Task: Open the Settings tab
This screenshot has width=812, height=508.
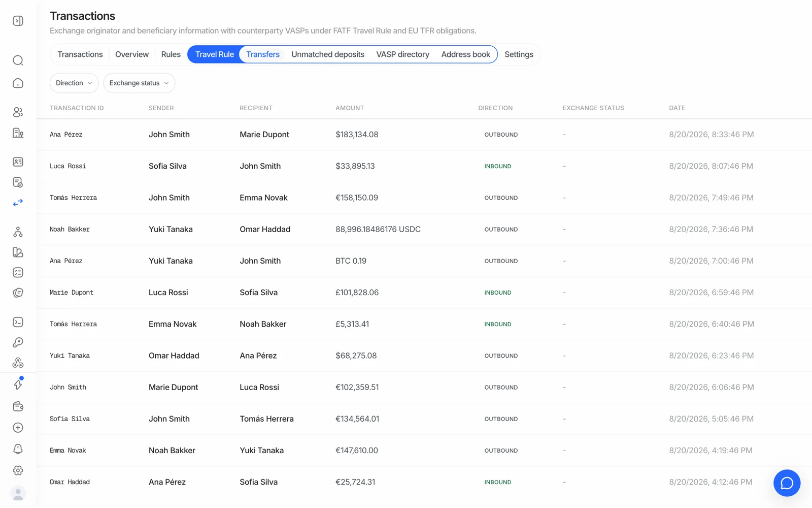Action: pyautogui.click(x=519, y=54)
